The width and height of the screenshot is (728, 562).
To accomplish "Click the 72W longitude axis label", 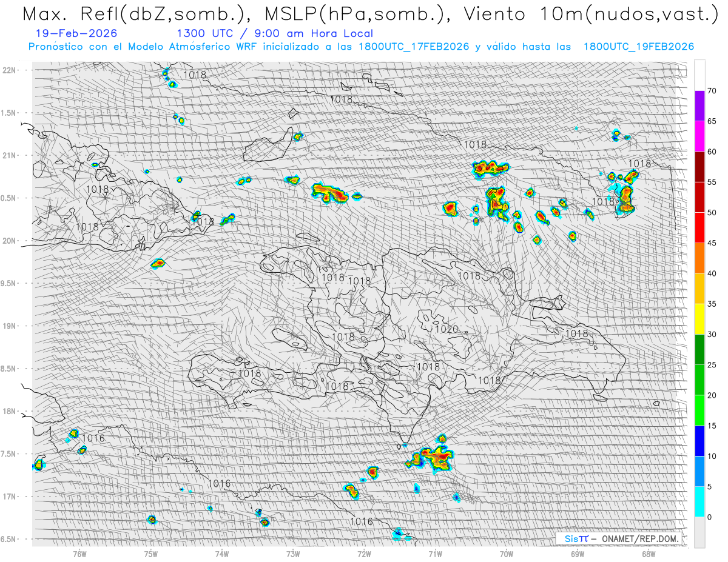I will click(x=364, y=554).
